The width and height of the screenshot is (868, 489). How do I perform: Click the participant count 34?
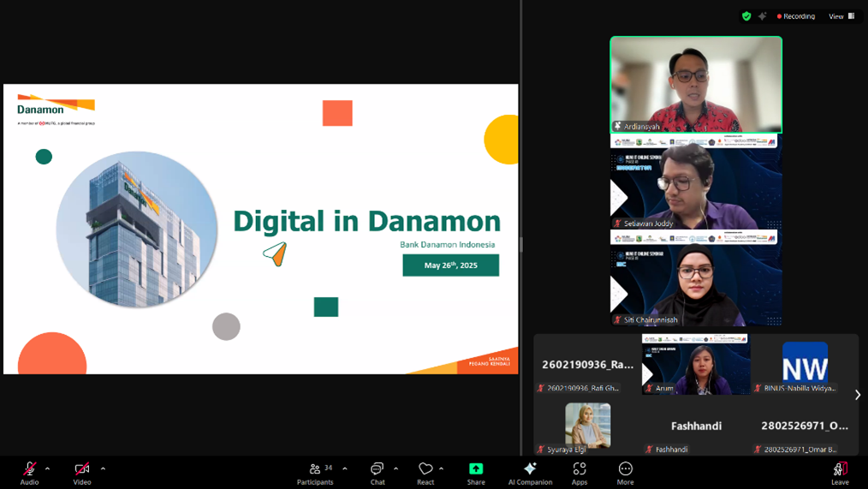(x=328, y=468)
